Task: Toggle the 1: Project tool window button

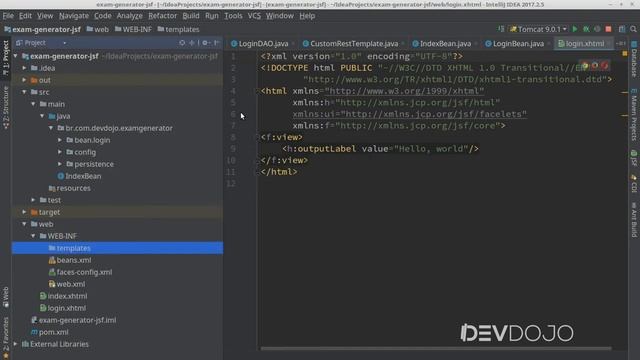Action: (x=6, y=58)
